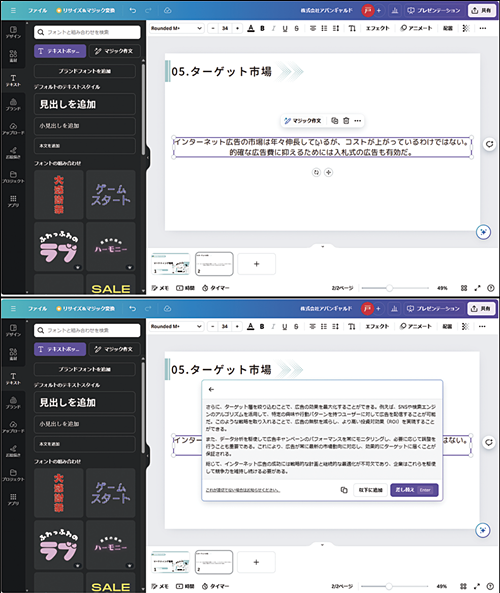The width and height of the screenshot is (500, 593).
Task: Click 差し替え replace button in popup
Action: pos(414,490)
